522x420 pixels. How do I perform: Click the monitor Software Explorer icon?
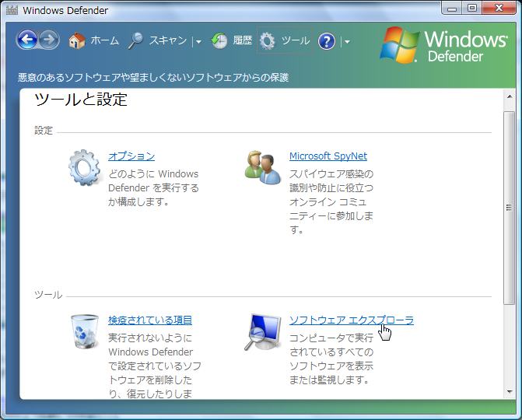click(x=263, y=332)
